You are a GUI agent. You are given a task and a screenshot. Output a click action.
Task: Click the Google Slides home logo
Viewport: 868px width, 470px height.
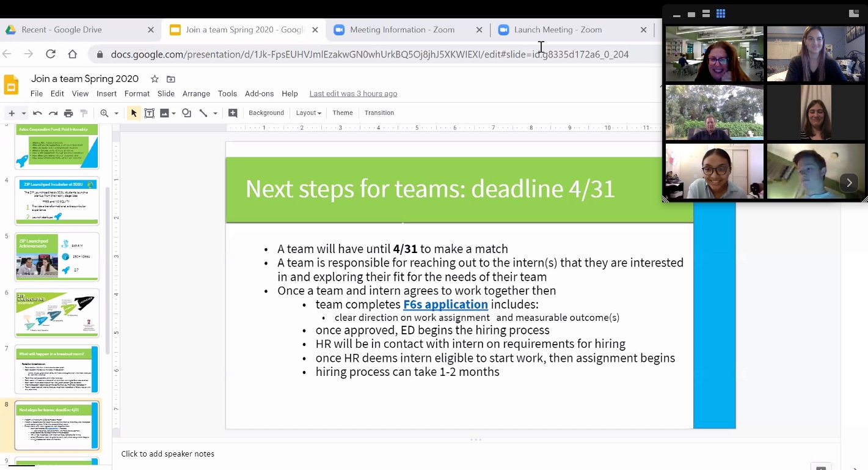pos(12,85)
